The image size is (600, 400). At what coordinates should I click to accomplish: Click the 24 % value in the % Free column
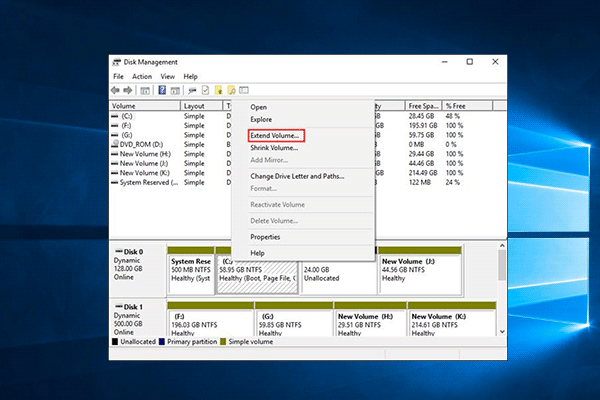(452, 183)
